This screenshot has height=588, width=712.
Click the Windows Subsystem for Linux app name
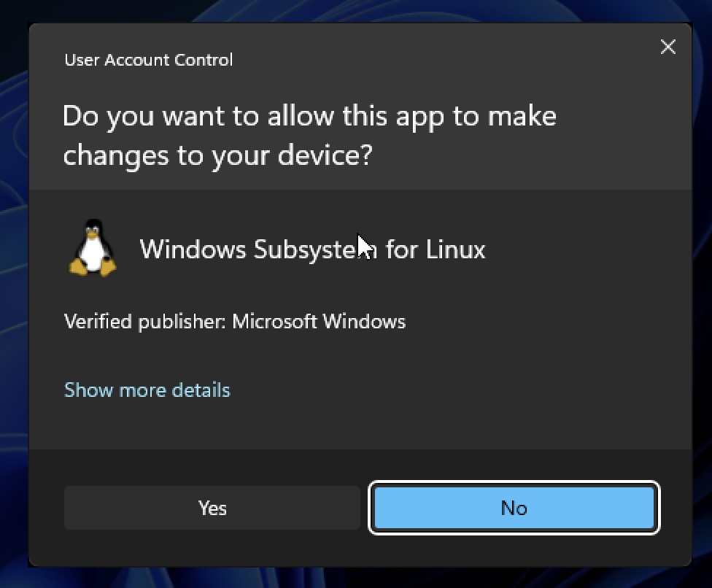point(312,249)
